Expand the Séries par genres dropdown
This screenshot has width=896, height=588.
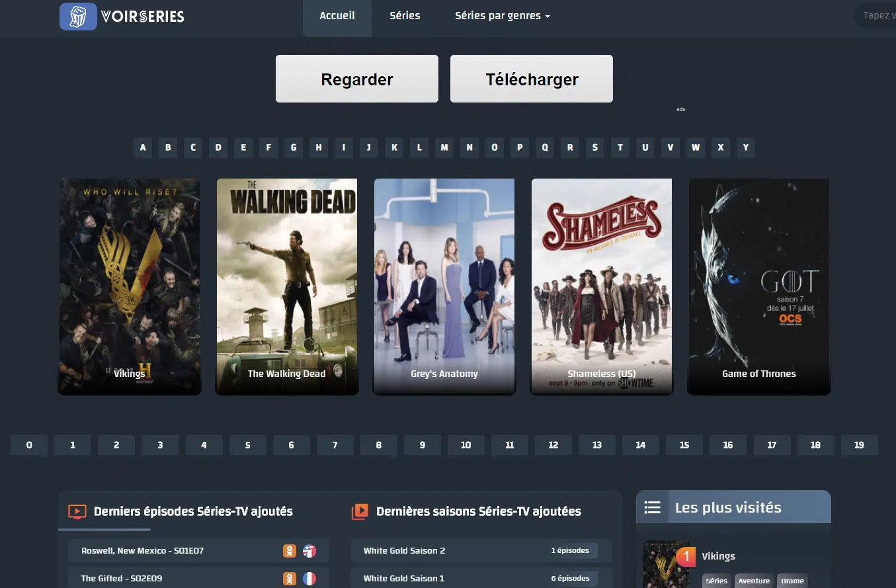click(x=503, y=16)
